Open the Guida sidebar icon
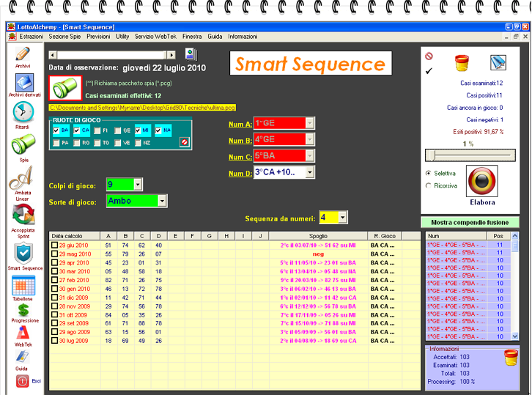532x395 pixels. [x=22, y=356]
